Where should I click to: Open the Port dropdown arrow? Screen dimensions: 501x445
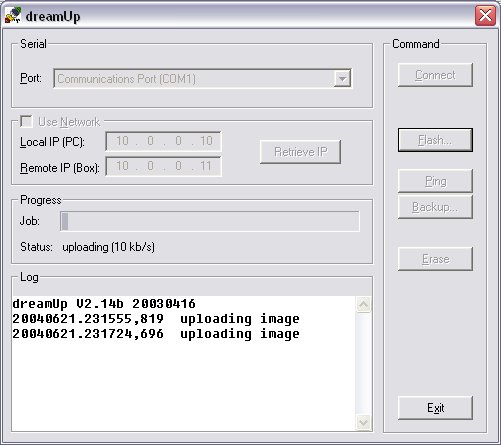pos(342,79)
